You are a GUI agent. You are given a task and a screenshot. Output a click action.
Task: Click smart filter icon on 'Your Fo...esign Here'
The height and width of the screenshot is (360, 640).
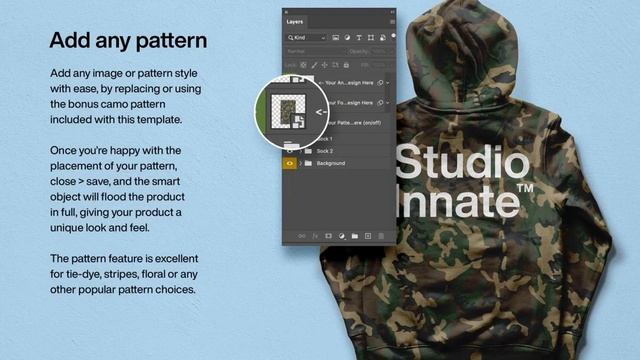click(380, 103)
